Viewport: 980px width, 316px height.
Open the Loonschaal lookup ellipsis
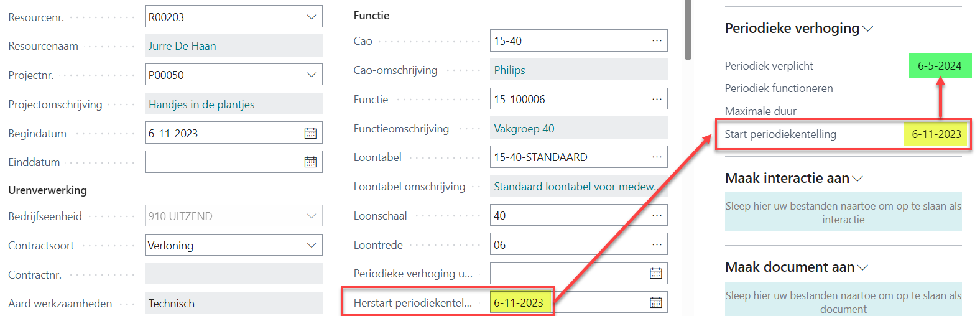[x=657, y=215]
